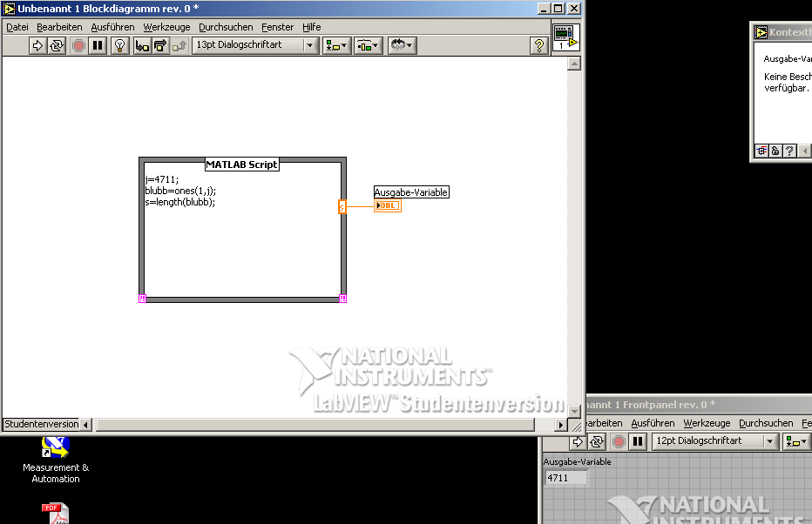Open Measurement & Automation desktop shortcut
The height and width of the screenshot is (524, 812).
[x=56, y=460]
